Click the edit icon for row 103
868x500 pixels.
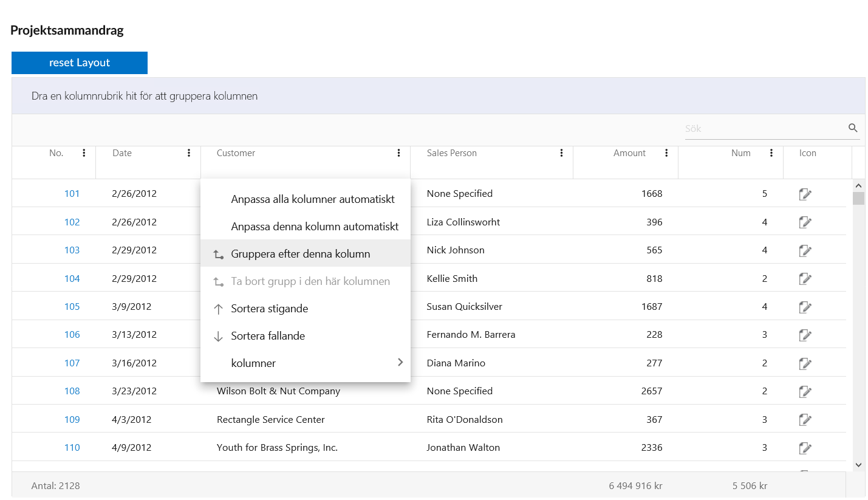(x=805, y=250)
